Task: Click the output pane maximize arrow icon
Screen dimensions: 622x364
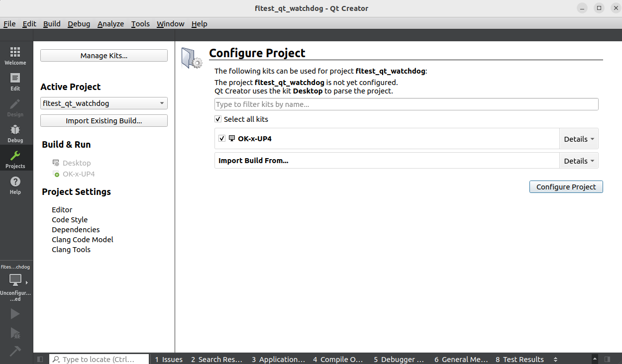Action: 595,359
